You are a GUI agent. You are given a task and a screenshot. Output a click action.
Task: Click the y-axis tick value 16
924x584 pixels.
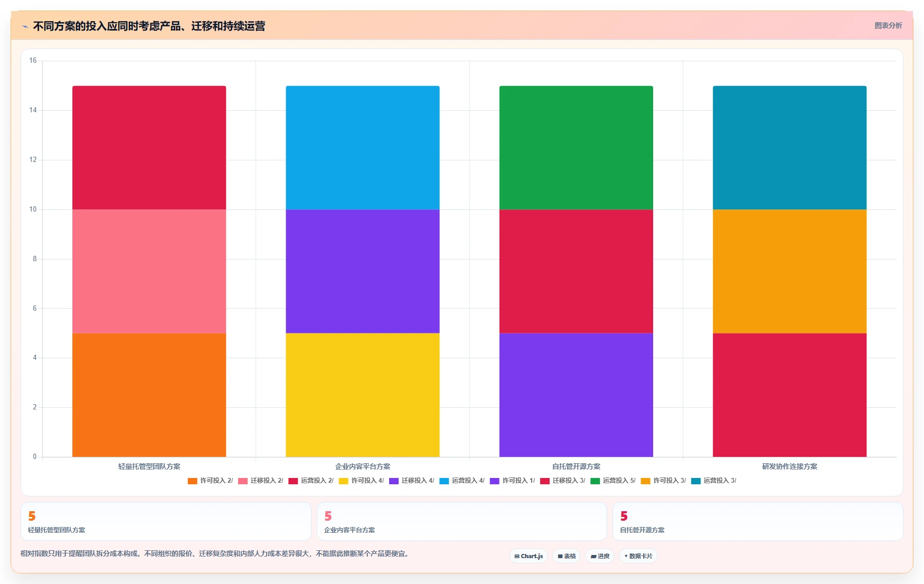click(33, 61)
